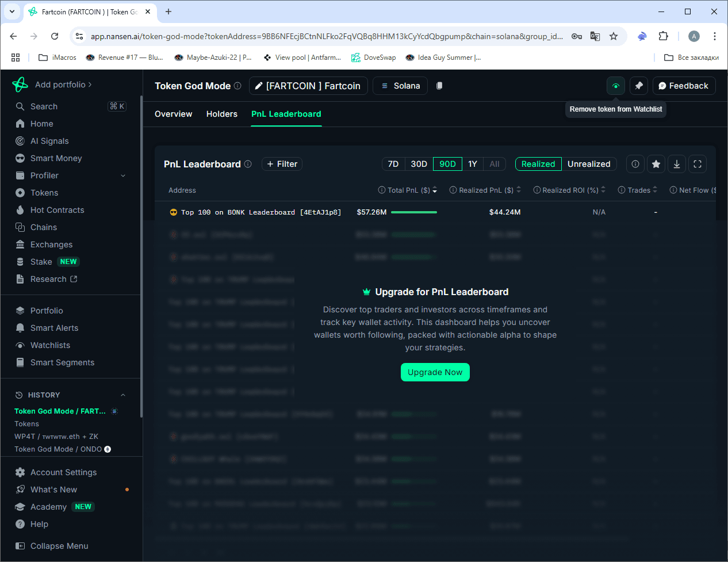Screen dimensions: 728x562
Task: Click the green Total PnL bar for top row
Action: pyautogui.click(x=414, y=212)
